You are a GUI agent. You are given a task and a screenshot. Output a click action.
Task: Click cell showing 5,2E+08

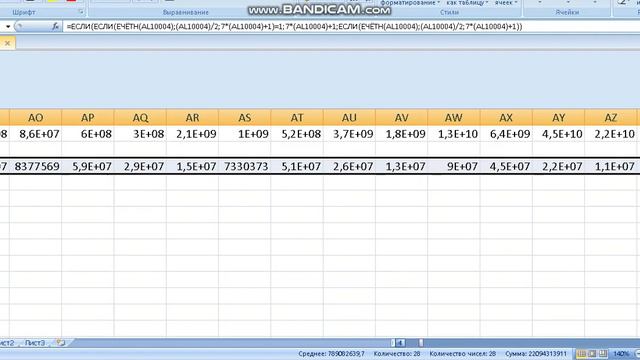point(297,134)
